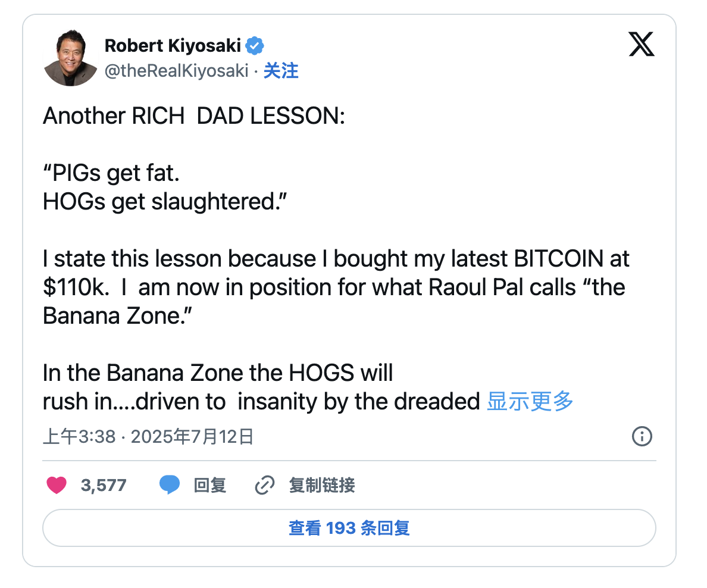The image size is (707, 588).
Task: Click the "In the Banana Zone the HOGS will" line
Action: [x=218, y=373]
